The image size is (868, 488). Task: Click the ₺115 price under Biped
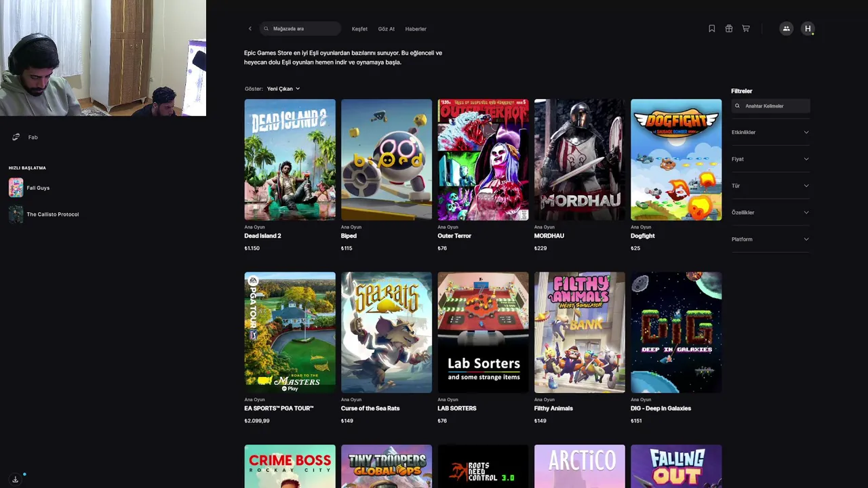click(347, 248)
